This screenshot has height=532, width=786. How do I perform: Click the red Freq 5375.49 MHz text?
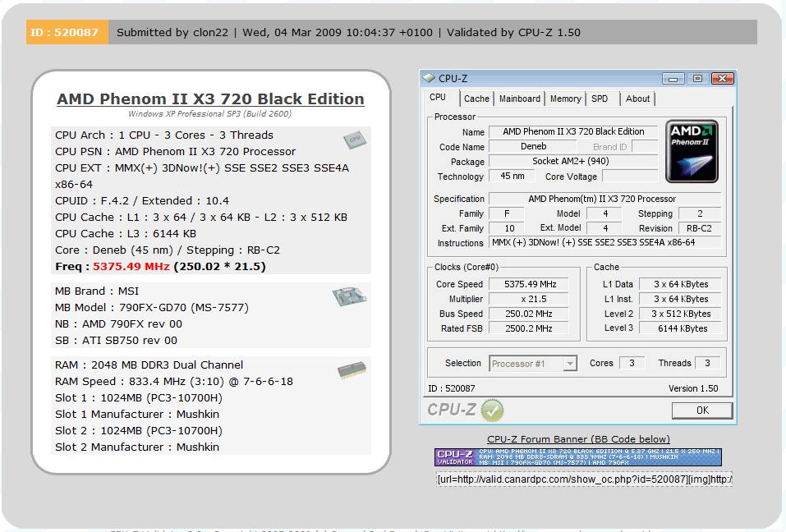pyautogui.click(x=131, y=267)
